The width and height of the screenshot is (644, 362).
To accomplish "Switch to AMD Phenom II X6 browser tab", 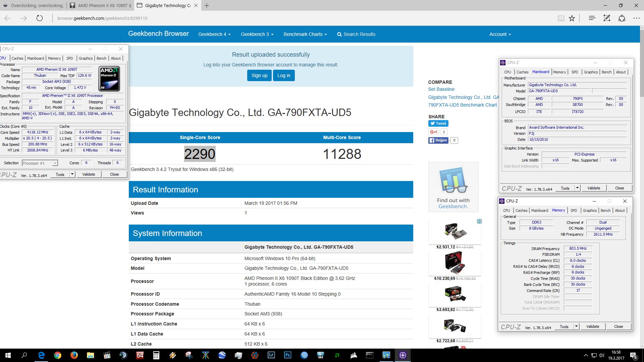I will pyautogui.click(x=101, y=5).
